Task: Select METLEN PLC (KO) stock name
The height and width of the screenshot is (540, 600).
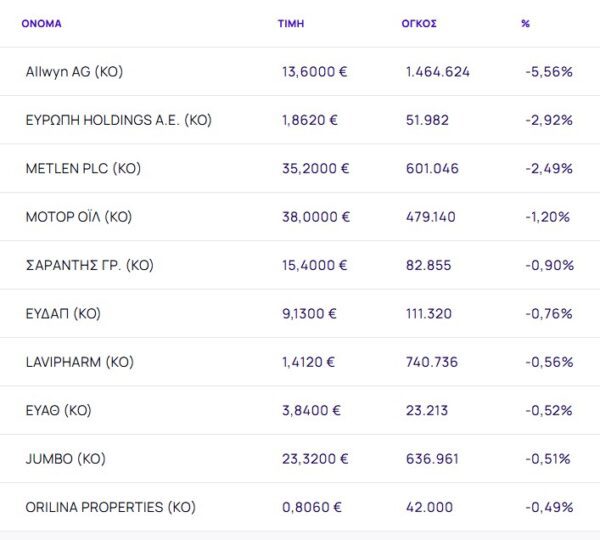Action: click(83, 169)
